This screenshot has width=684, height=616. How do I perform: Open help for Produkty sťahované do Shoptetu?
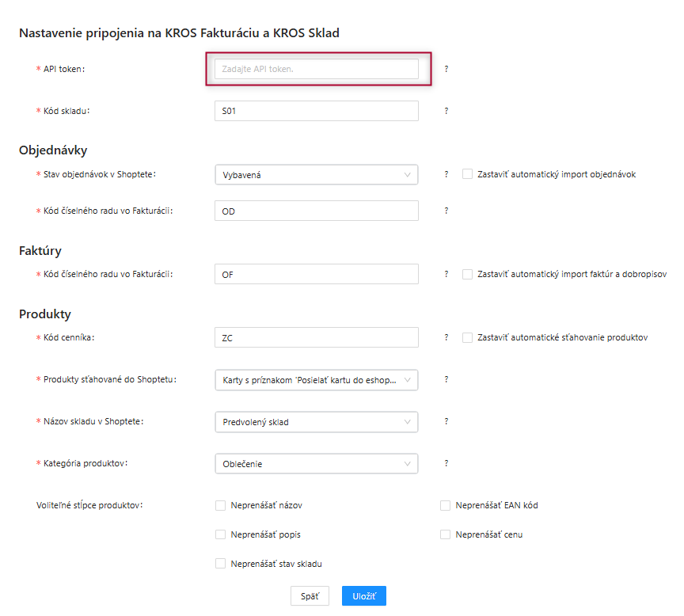tap(446, 379)
